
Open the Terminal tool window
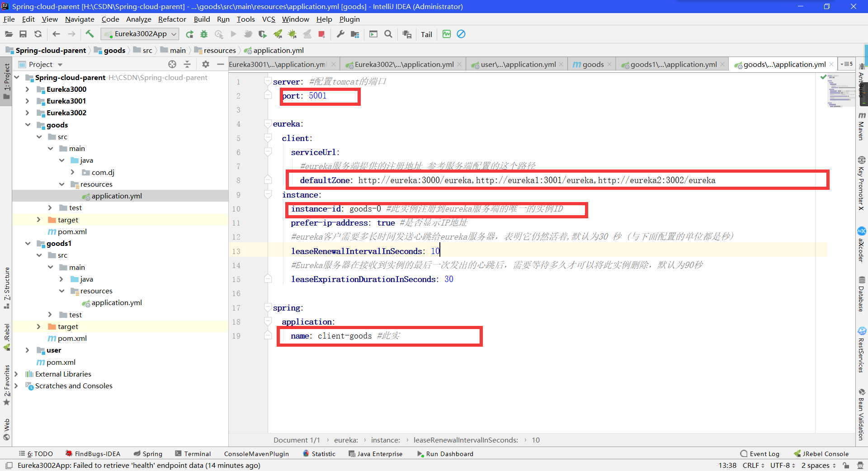[193, 454]
